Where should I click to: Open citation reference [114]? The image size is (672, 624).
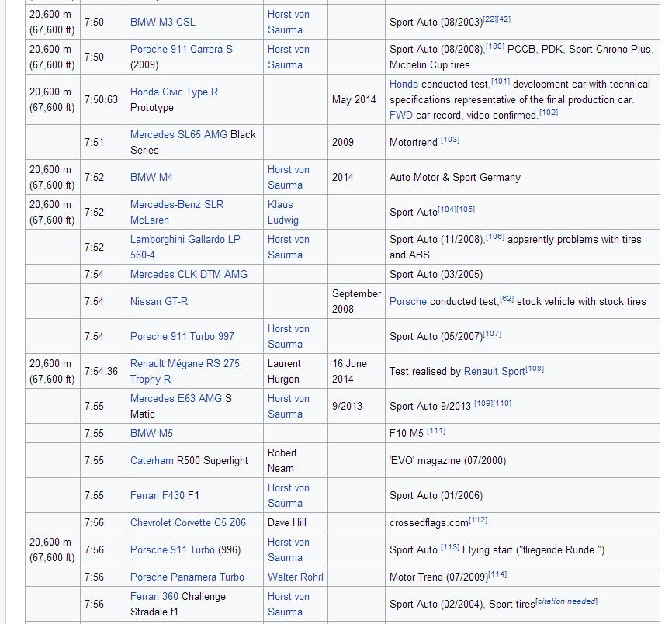tap(497, 574)
